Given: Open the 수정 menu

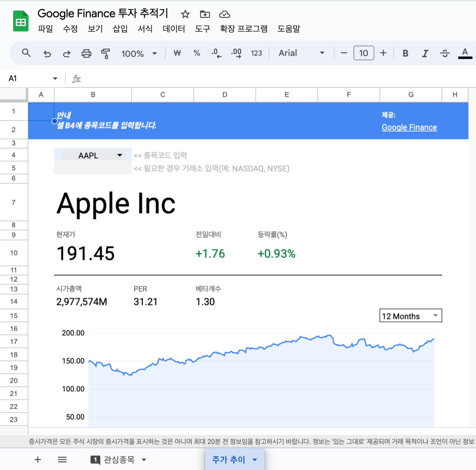Looking at the screenshot, I should tap(70, 29).
